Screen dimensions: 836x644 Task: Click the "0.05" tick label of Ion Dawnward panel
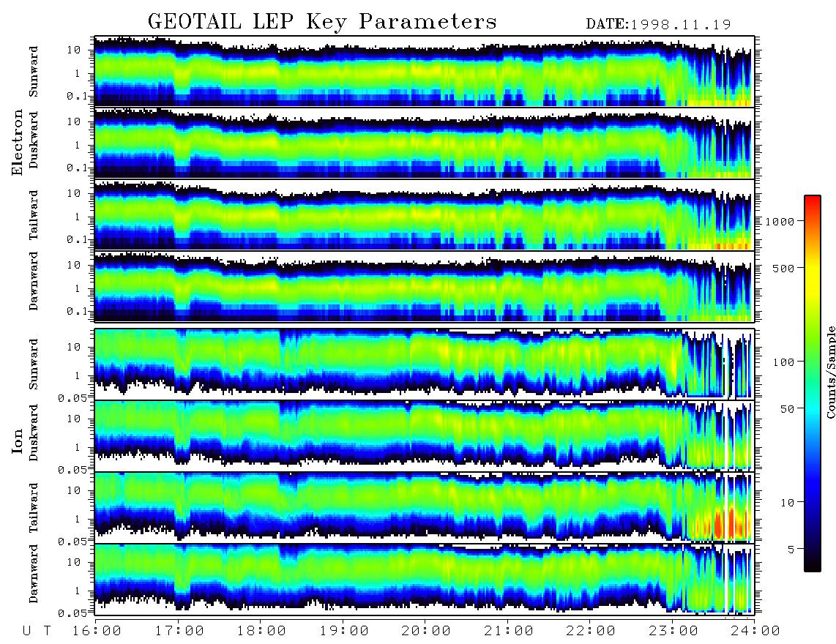pyautogui.click(x=74, y=613)
